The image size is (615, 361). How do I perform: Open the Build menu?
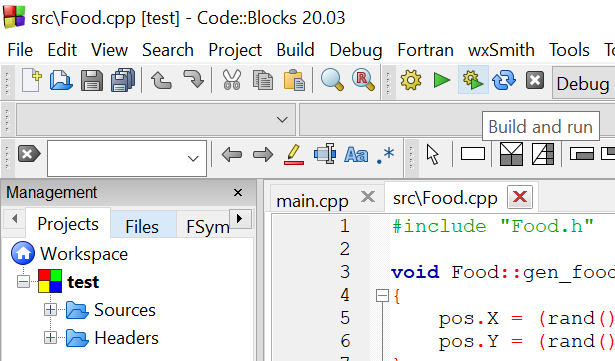(x=295, y=50)
